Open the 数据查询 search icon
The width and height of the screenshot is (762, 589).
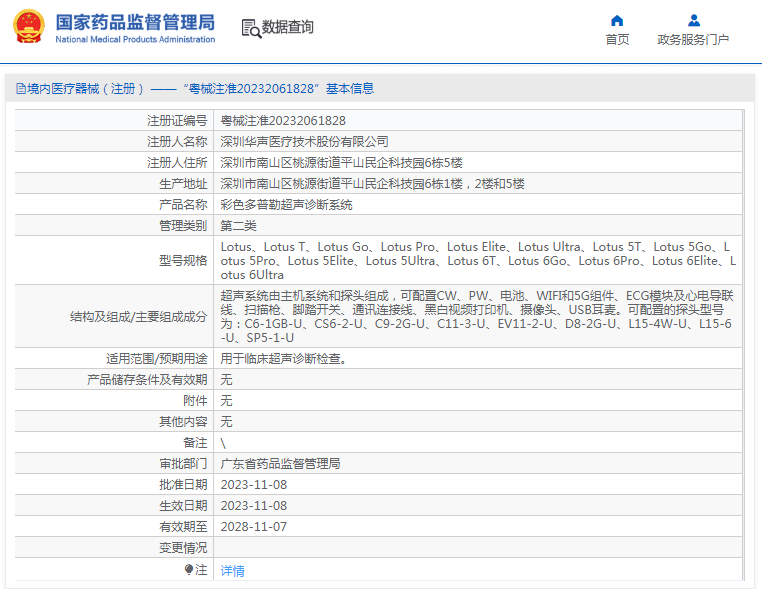tap(251, 28)
